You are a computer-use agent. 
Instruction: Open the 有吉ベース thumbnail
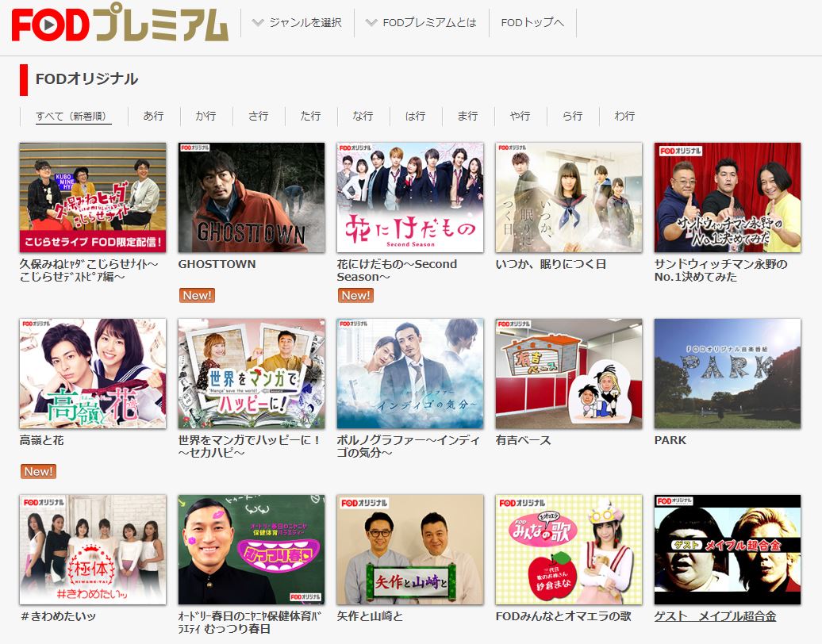point(569,374)
